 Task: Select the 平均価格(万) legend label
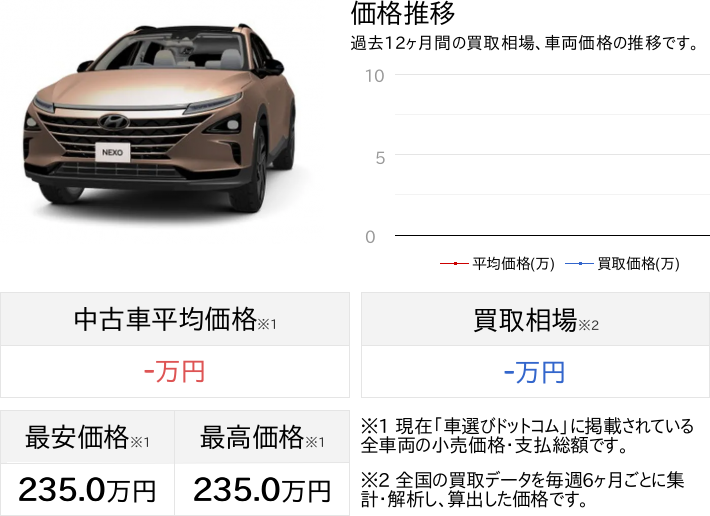point(513,263)
